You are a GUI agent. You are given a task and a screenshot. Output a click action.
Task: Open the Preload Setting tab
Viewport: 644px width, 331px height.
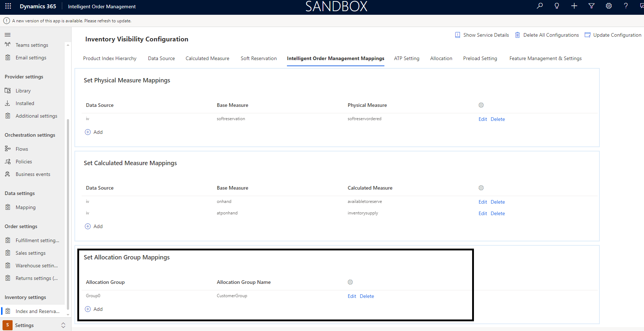click(x=480, y=58)
